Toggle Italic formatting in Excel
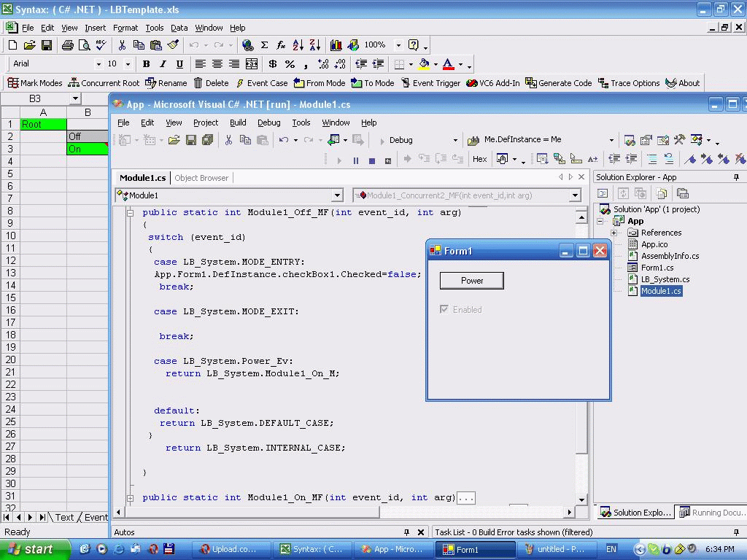 [x=163, y=64]
